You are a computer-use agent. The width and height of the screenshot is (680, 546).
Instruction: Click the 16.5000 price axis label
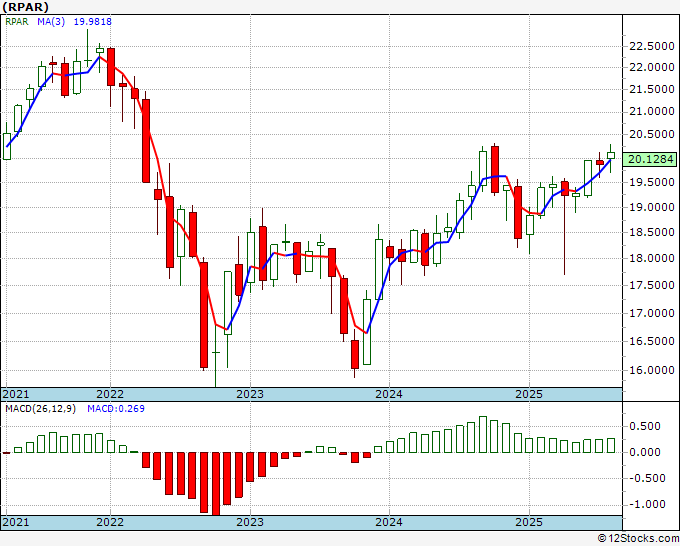click(652, 341)
